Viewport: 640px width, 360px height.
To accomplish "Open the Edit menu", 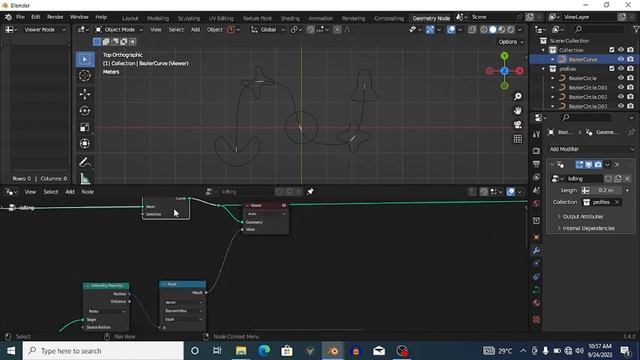I will [36, 17].
